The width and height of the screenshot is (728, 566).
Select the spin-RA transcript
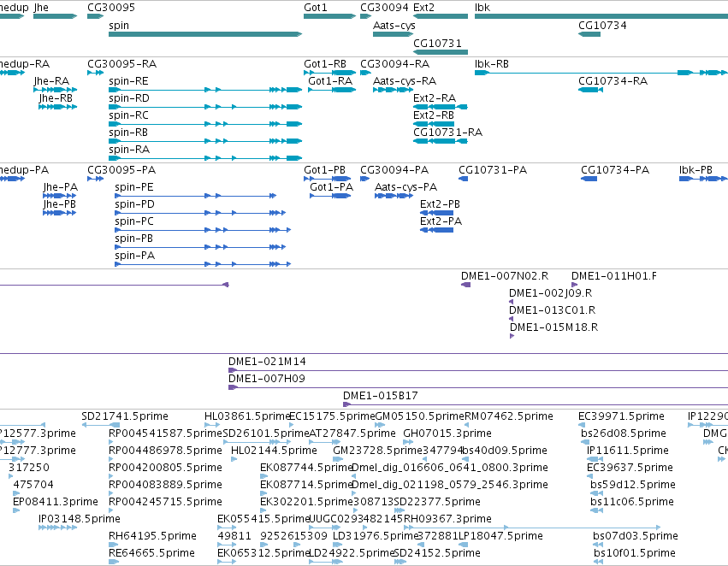(205, 158)
